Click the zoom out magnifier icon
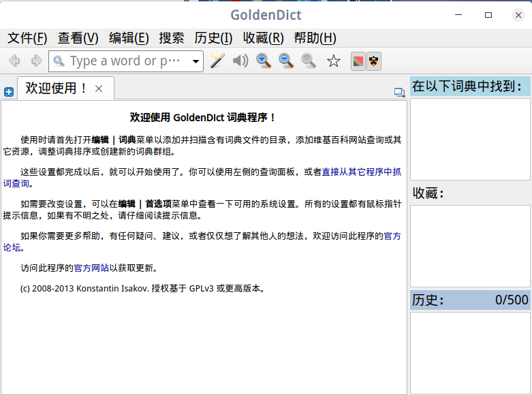Viewport: 532px width, 395px height. tap(286, 61)
